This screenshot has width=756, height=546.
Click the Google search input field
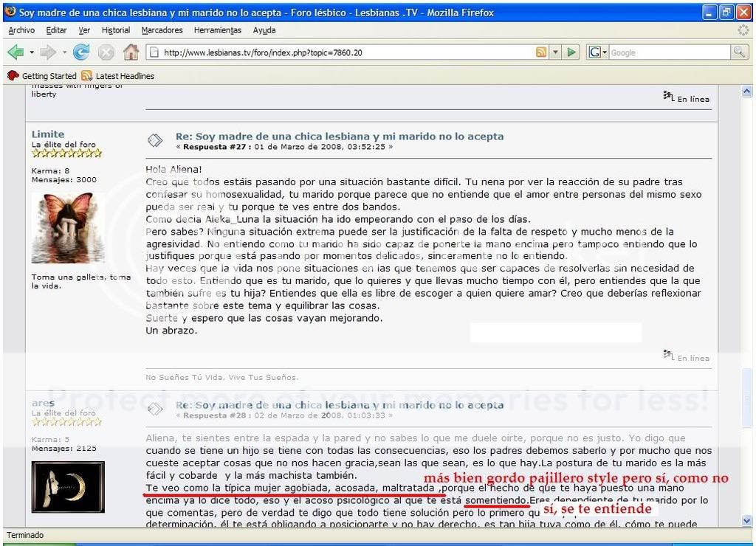coord(668,52)
